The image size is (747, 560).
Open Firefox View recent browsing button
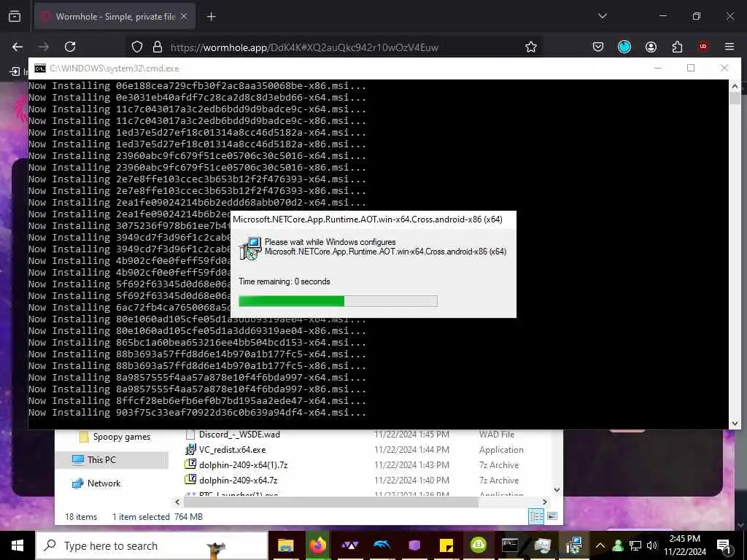(15, 17)
